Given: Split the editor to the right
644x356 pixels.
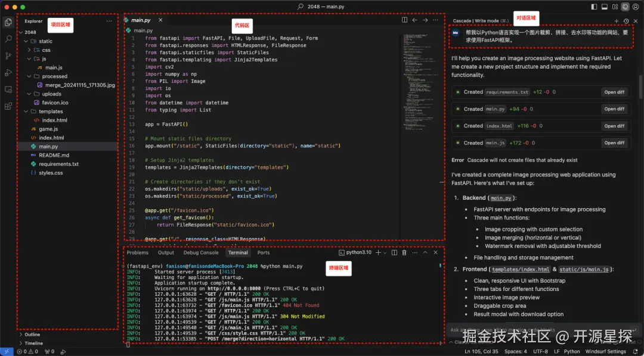Looking at the screenshot, I should [x=404, y=20].
